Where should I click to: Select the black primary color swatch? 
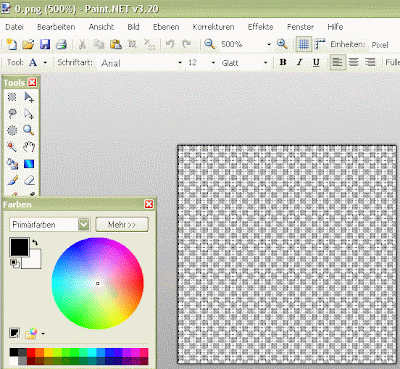20,247
